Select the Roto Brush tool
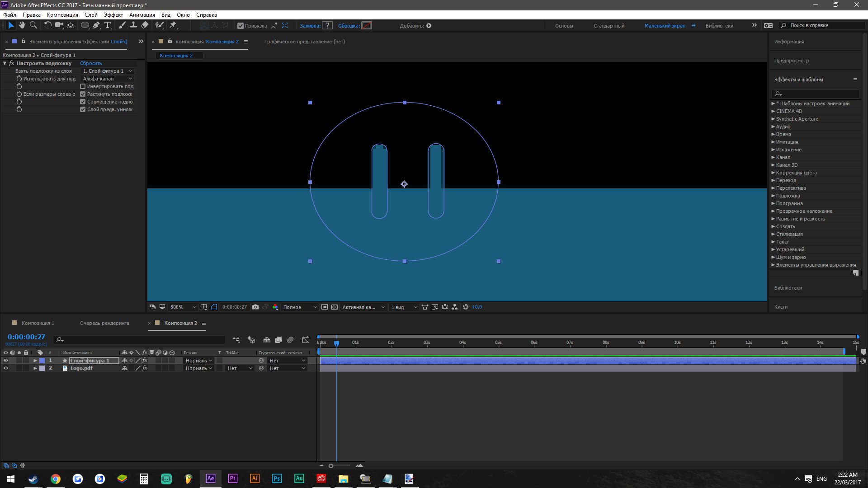Screen dimensions: 868x488 point(159,25)
